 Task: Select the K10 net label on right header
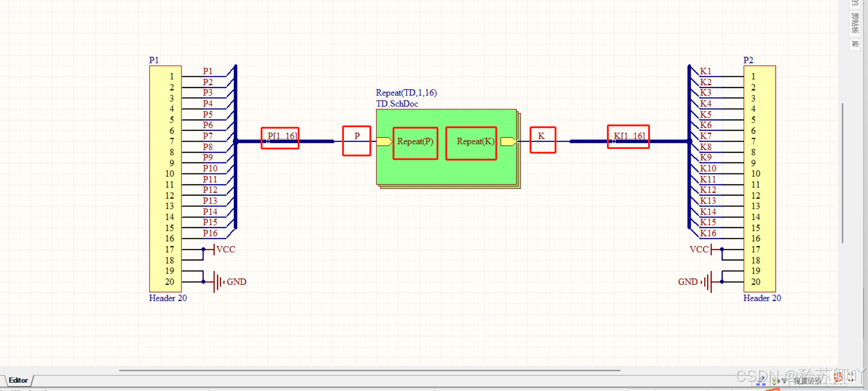tap(708, 168)
